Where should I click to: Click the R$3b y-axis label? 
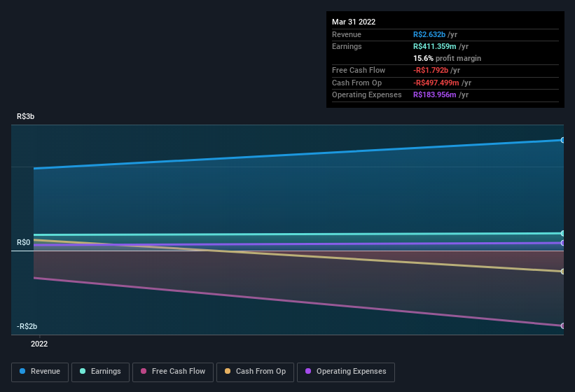[x=25, y=116]
